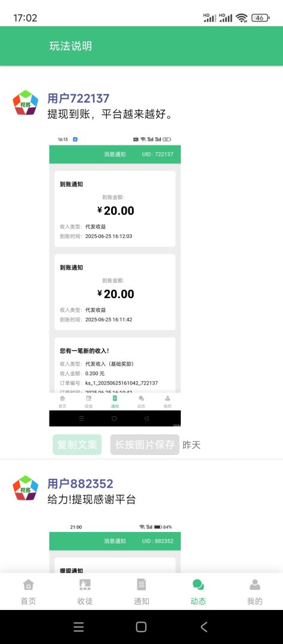Open the ¥20.00 withdrawal screenshot image

click(115, 280)
